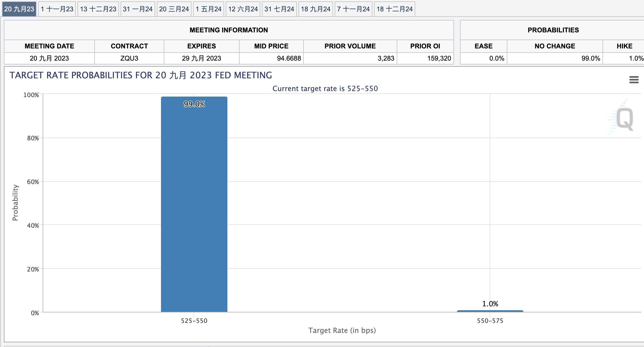Click the small 550-575 probability bar
644x347 pixels.
click(x=490, y=311)
